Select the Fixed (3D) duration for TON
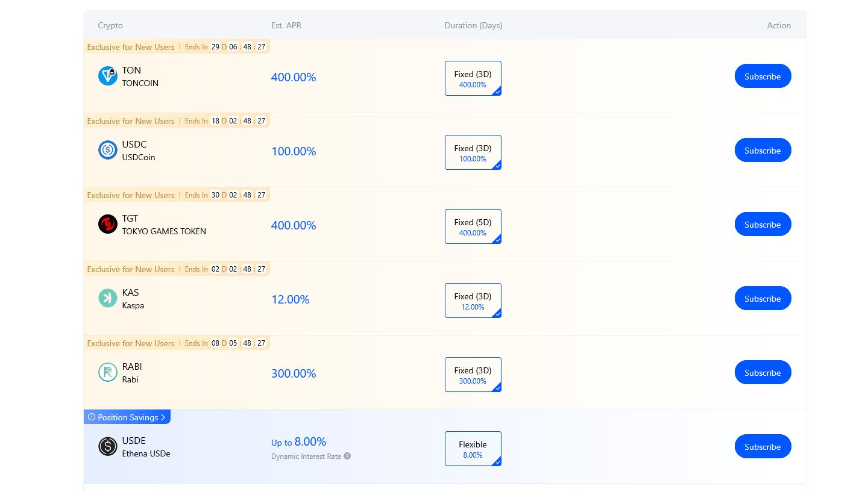The width and height of the screenshot is (868, 492). (473, 78)
